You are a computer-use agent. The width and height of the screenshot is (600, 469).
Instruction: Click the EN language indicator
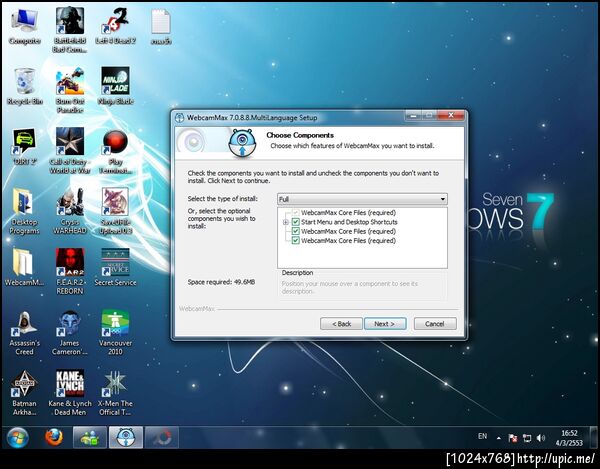pos(483,436)
